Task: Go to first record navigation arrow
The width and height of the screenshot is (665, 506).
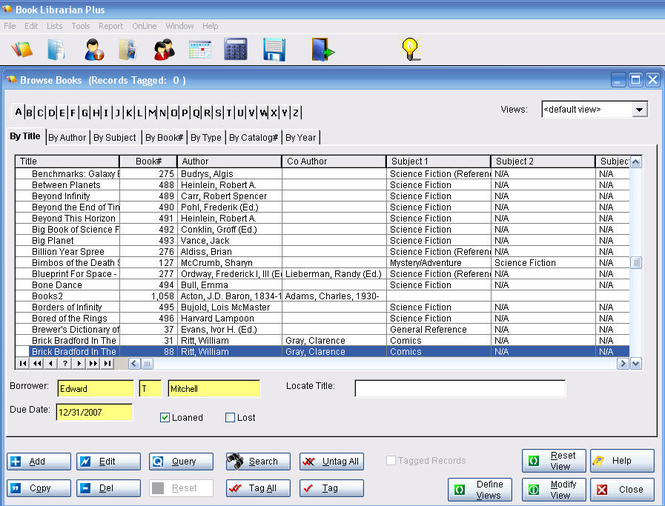Action: [x=23, y=363]
